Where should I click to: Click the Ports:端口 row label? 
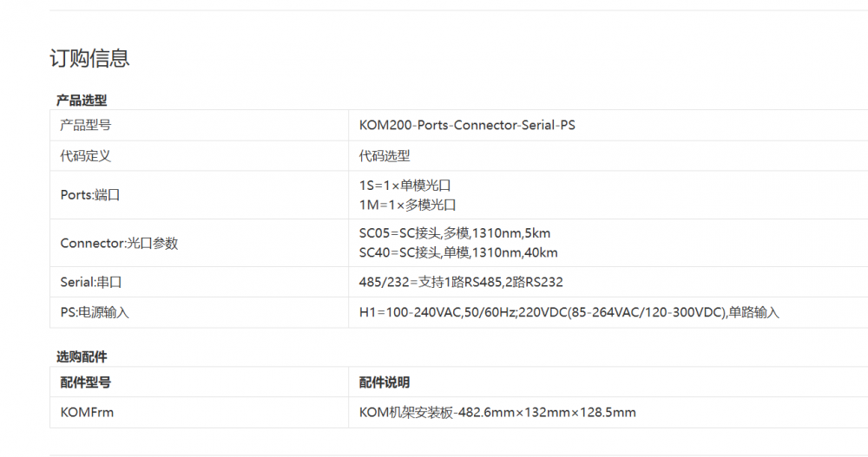(x=90, y=195)
